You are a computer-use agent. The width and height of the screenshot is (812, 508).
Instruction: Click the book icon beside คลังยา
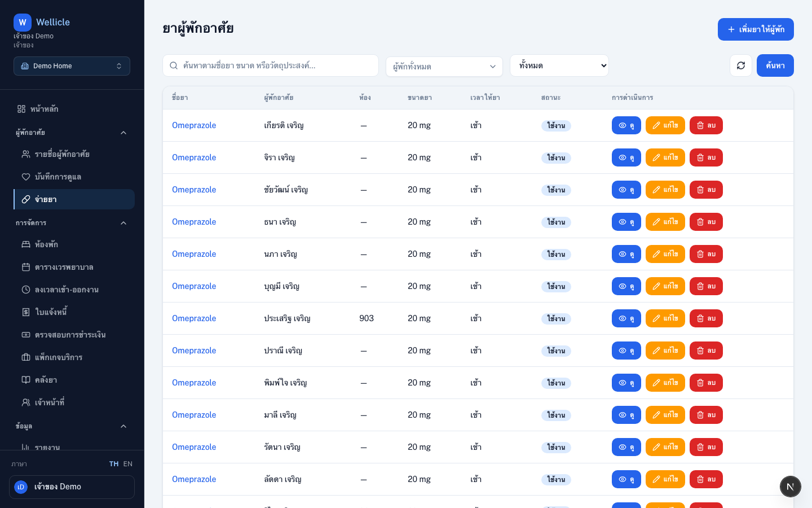(x=26, y=380)
